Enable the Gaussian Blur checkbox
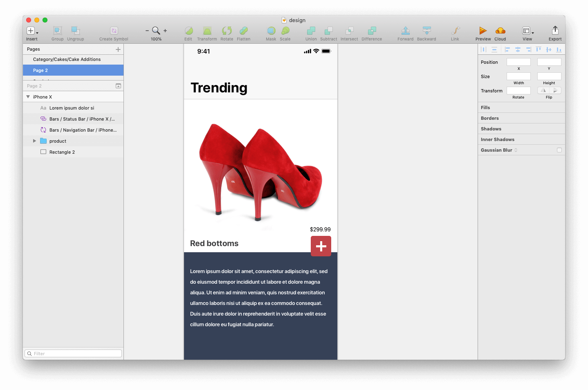Screen dimensions: 588x390 click(x=559, y=150)
